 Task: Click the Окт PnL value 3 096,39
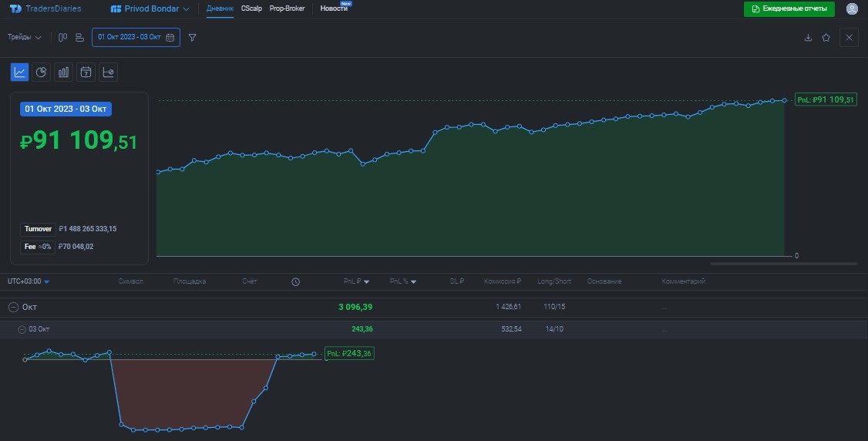coord(355,307)
